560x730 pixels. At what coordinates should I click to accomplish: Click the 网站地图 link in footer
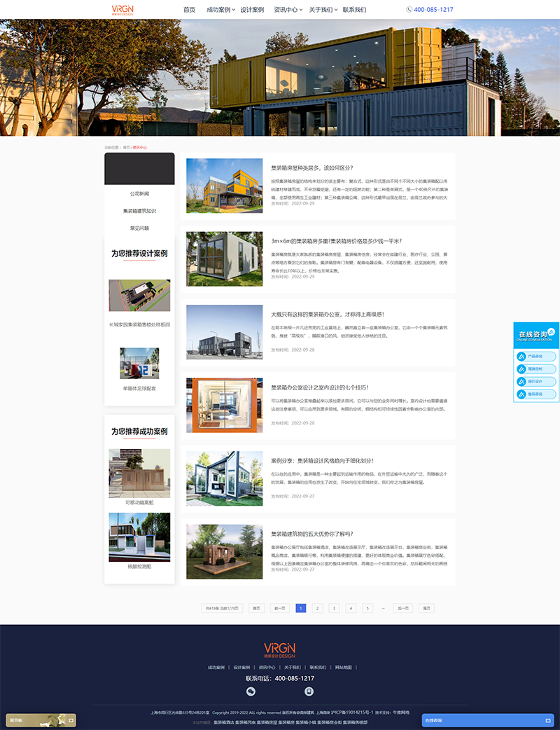(345, 667)
